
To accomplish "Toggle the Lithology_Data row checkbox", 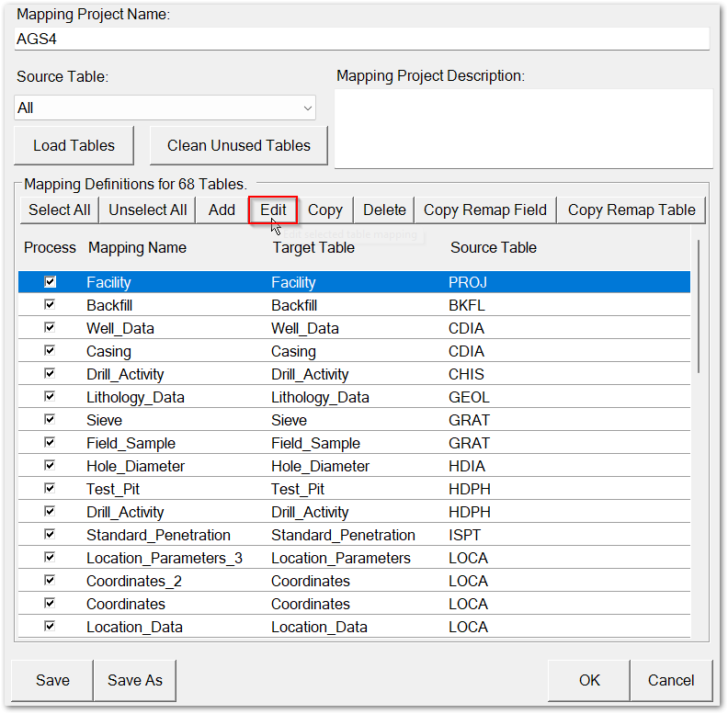I will coord(50,396).
